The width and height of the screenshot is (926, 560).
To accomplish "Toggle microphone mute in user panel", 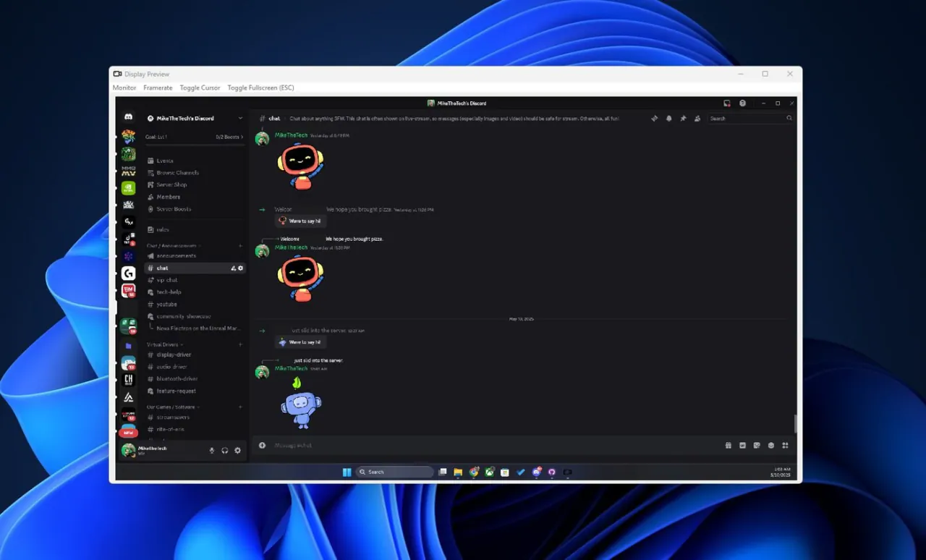I will click(212, 450).
